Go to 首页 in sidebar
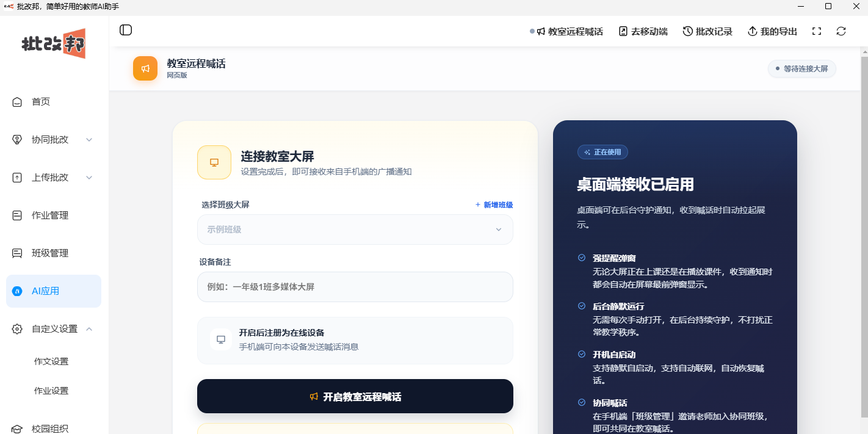This screenshot has width=868, height=434. (x=54, y=102)
